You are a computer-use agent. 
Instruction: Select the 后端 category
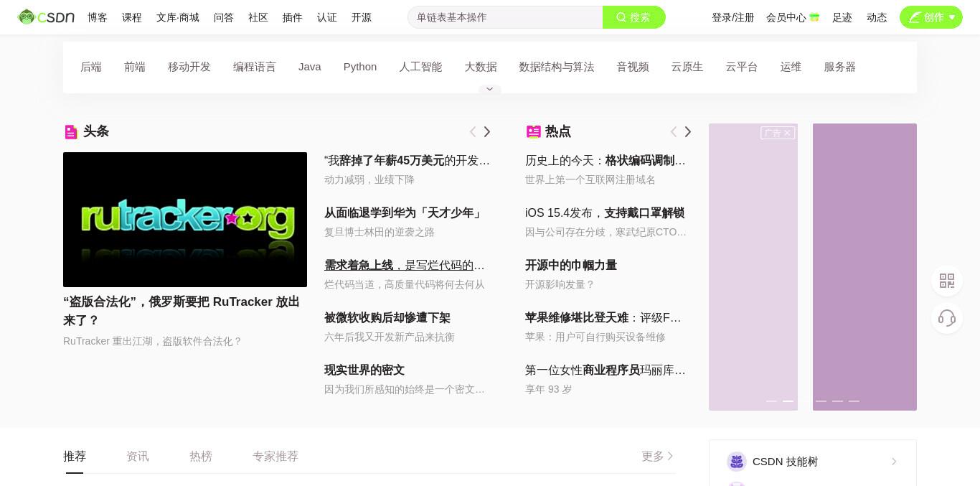91,67
